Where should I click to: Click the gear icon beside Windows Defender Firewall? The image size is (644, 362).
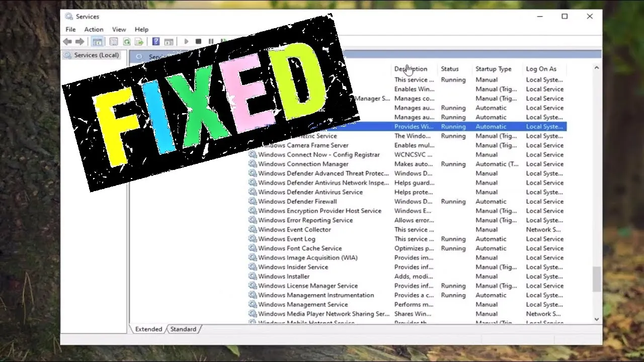pos(253,202)
